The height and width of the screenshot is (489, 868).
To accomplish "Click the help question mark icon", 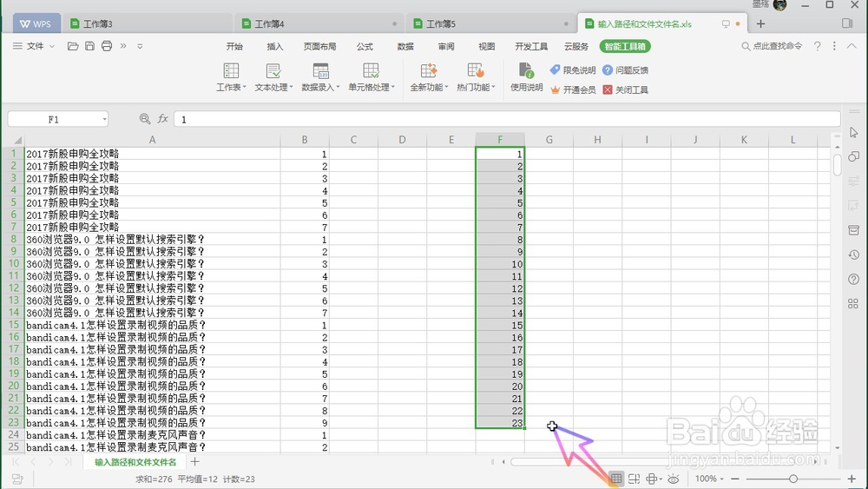I will [x=817, y=47].
